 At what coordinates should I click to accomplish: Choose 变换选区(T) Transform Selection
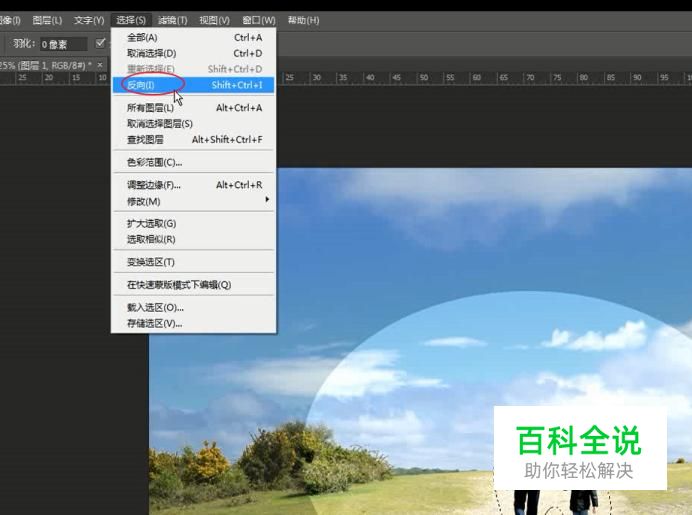click(151, 262)
